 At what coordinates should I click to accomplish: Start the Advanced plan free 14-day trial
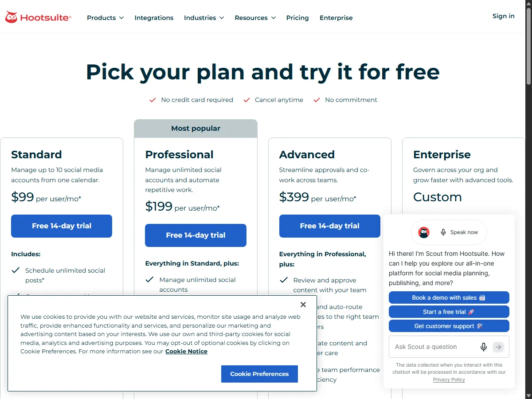[330, 226]
